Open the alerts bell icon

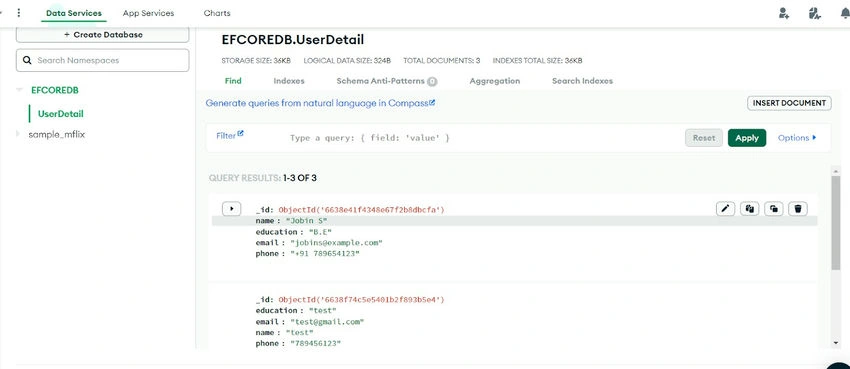pos(845,13)
